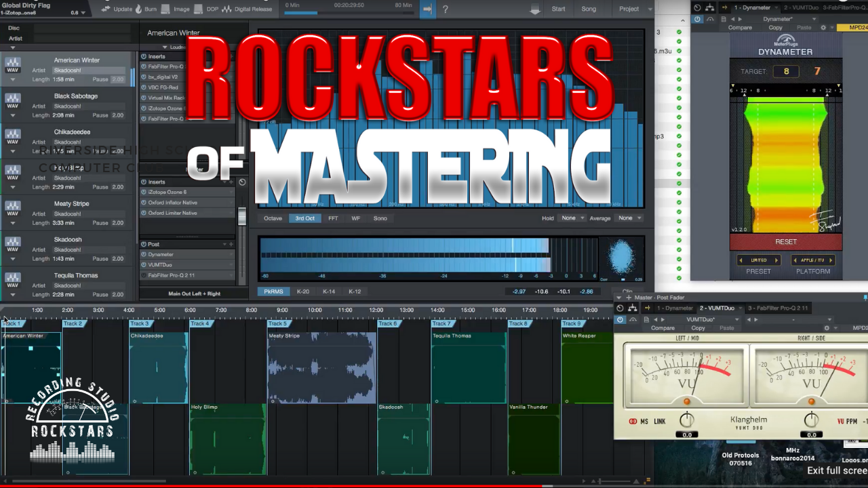Select the Octave spectrum tab
Viewport: 868px width, 488px height.
point(273,218)
